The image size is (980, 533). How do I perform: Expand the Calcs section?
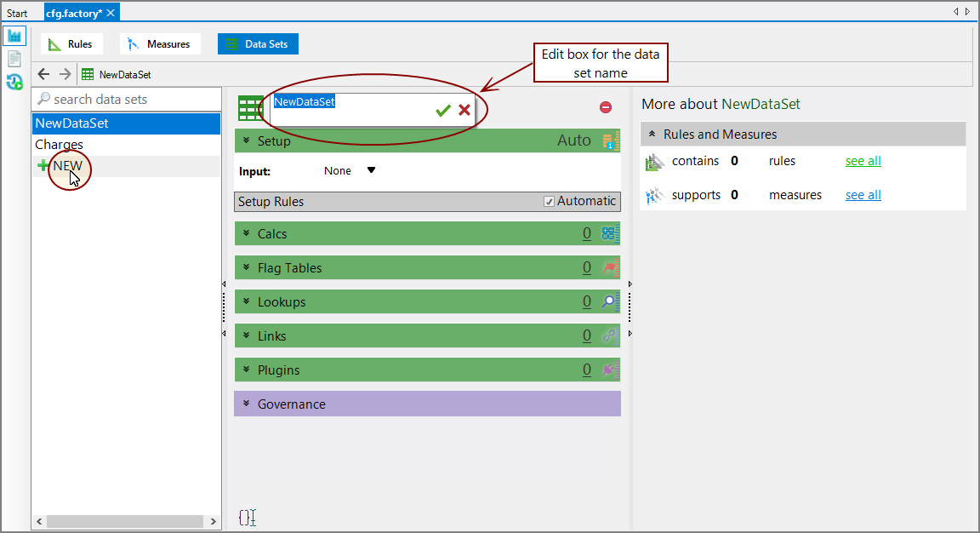(x=247, y=234)
